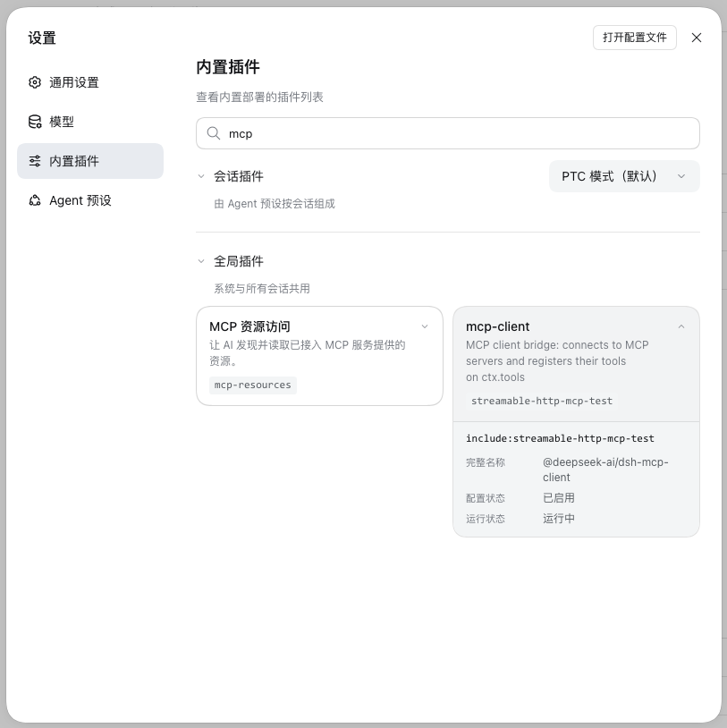Collapse the 会话插件 section chevron
Viewport: 727px width, 728px height.
tap(201, 176)
